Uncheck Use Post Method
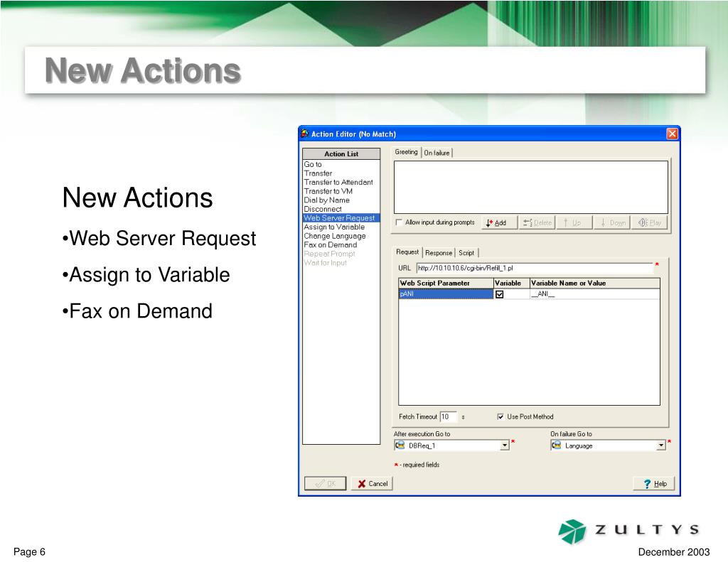This screenshot has height=562, width=728. 500,417
